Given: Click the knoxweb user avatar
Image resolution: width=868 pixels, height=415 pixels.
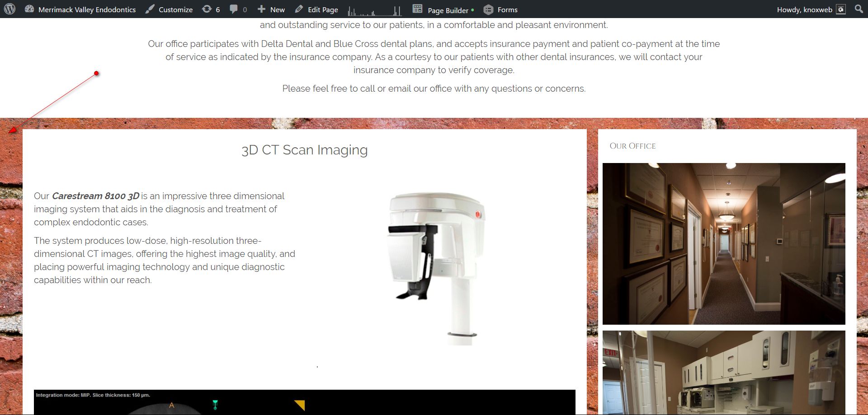Looking at the screenshot, I should coord(841,9).
